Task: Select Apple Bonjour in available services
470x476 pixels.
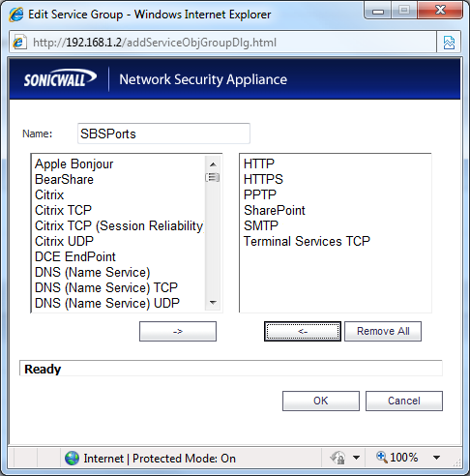Action: pyautogui.click(x=74, y=164)
